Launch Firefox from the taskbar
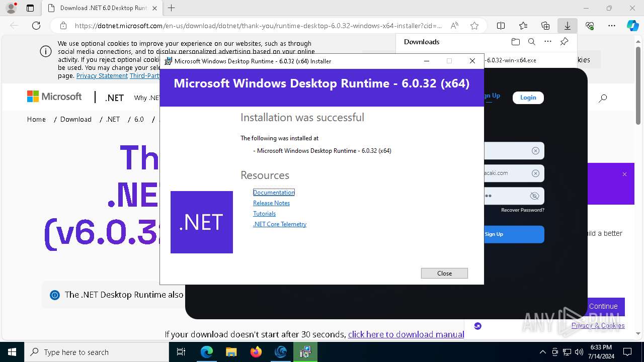Image resolution: width=644 pixels, height=362 pixels. [256, 352]
